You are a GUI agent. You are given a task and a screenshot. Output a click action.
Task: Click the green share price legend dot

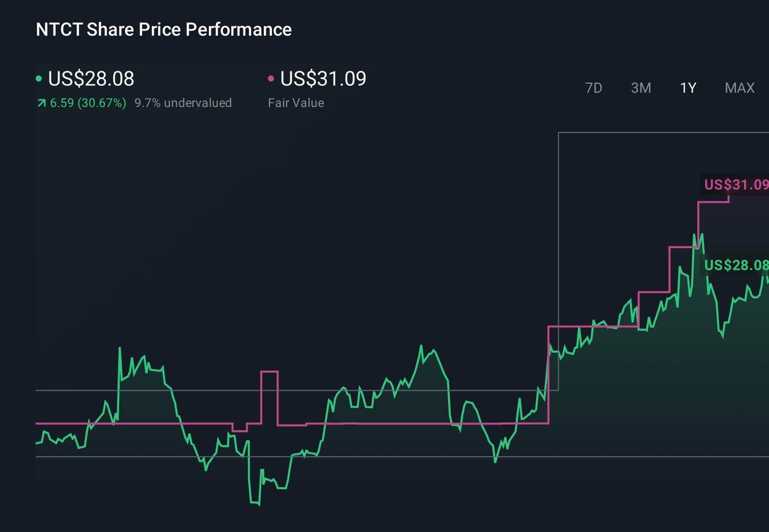(38, 79)
